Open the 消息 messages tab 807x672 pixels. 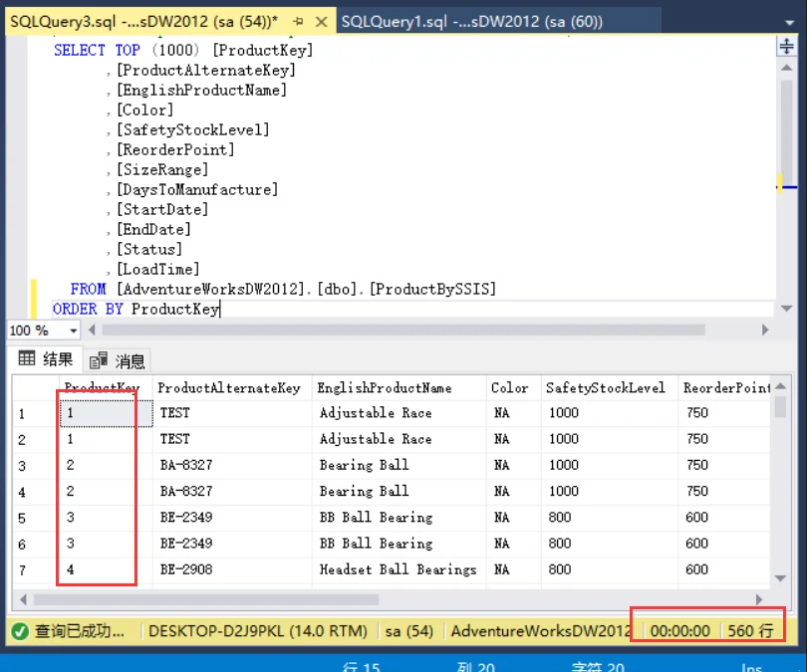click(x=118, y=361)
